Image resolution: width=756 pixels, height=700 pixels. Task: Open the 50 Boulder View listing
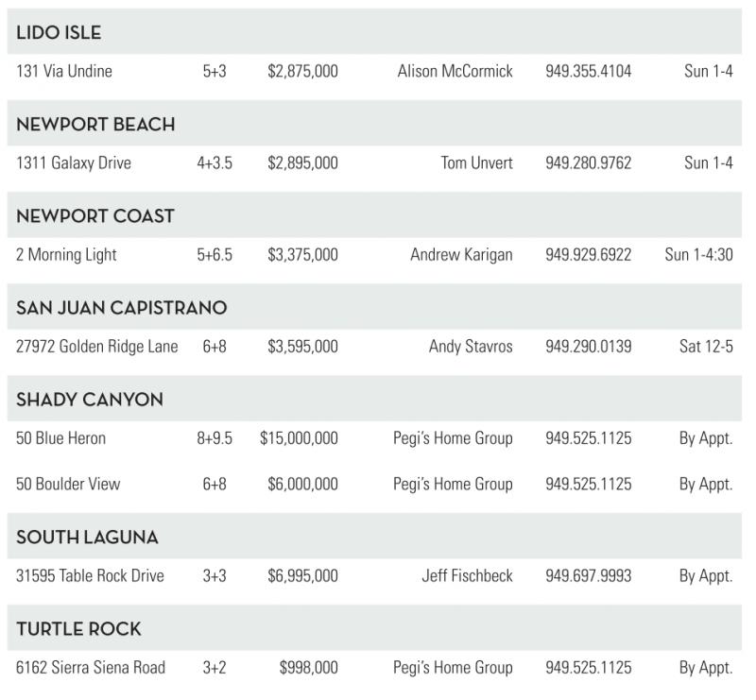click(x=68, y=484)
